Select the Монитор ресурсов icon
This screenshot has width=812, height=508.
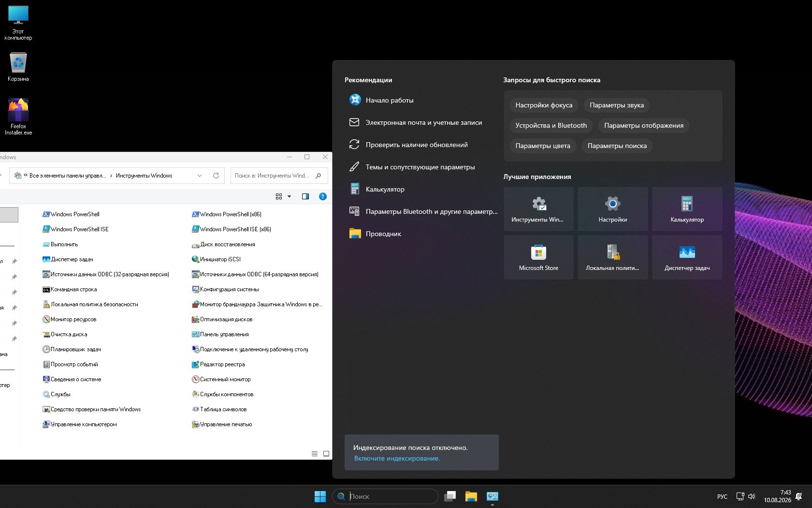click(46, 319)
